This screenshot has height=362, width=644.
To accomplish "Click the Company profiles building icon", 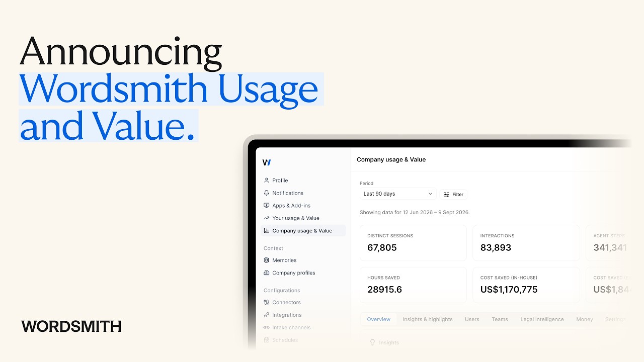I will point(267,273).
